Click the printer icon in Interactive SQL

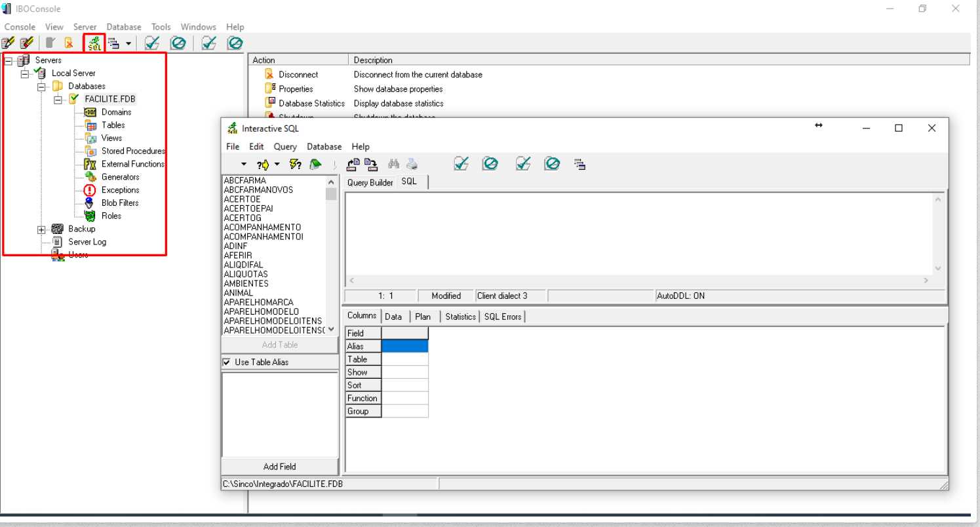(x=411, y=165)
